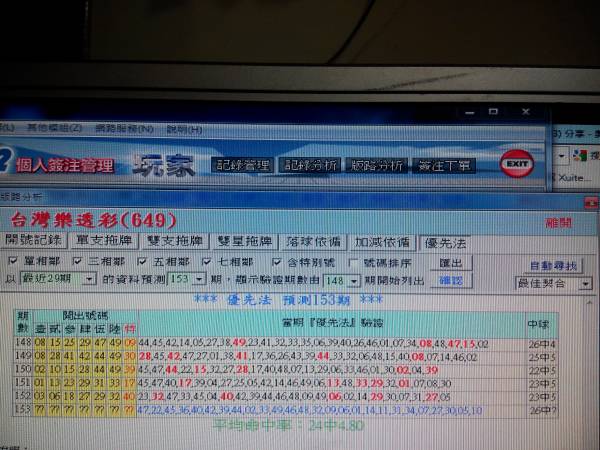Click the red 離開 link
Image resolution: width=600 pixels, height=450 pixels.
coord(559,223)
